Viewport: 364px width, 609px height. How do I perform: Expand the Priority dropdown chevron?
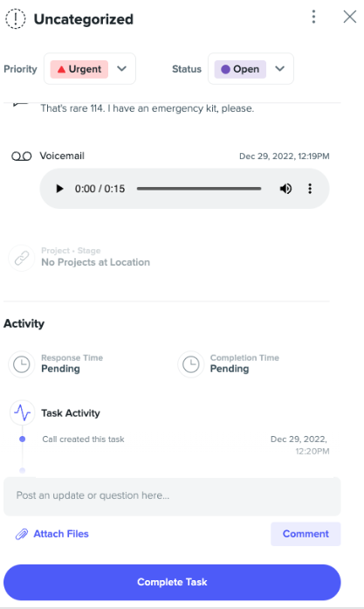122,69
